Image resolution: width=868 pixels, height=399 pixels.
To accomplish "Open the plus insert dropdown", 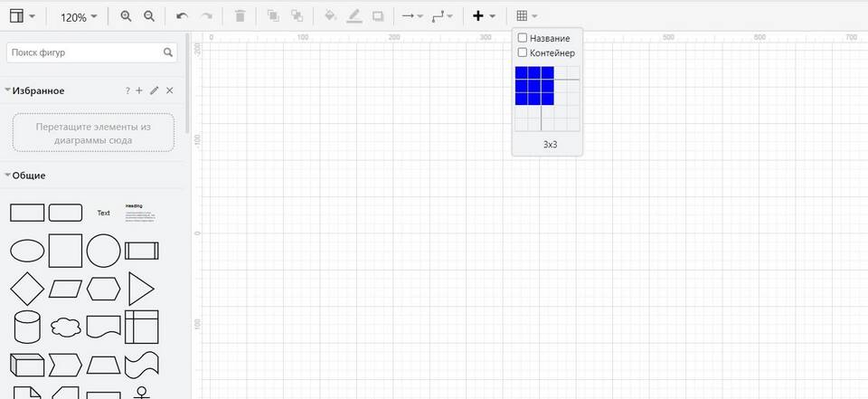I will click(x=483, y=16).
